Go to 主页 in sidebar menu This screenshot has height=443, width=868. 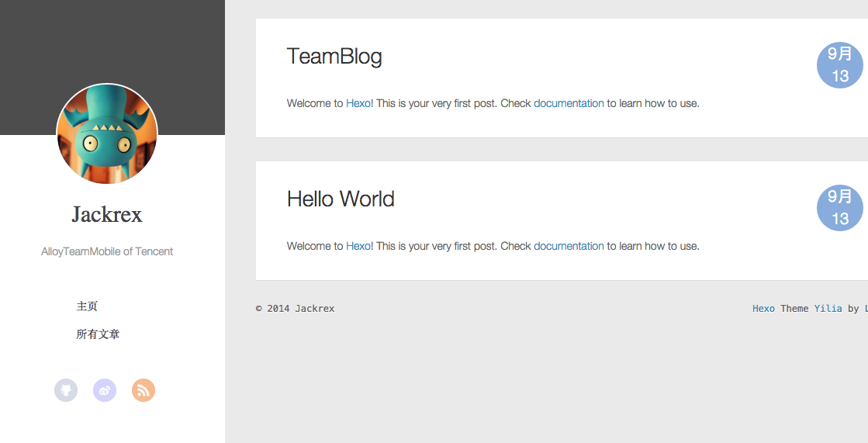point(87,306)
